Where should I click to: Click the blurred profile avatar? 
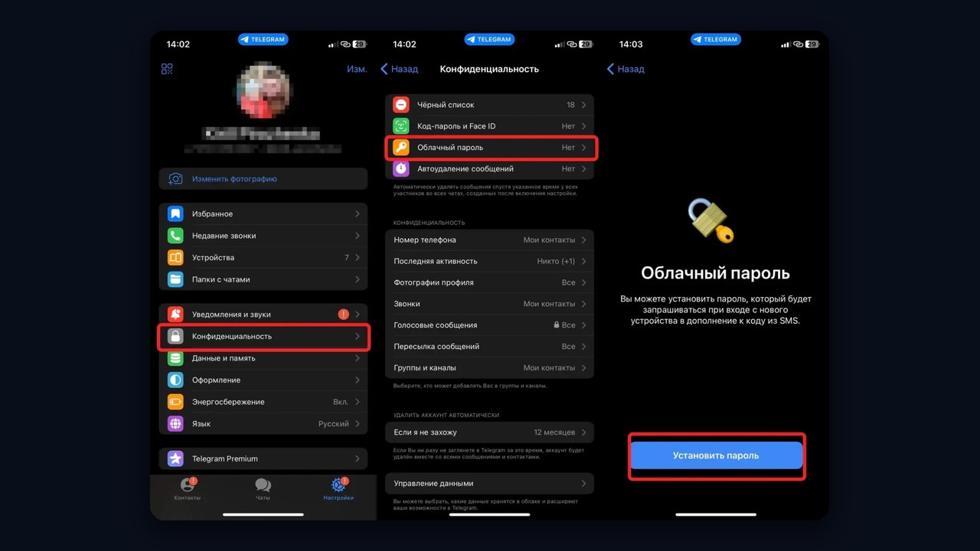pos(263,91)
